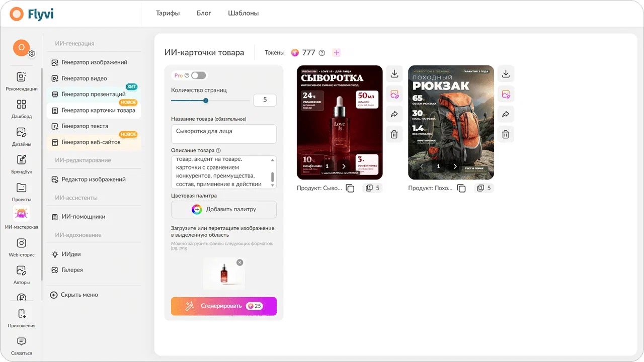Open Дизайны in the sidebar
The image size is (644, 362).
(21, 137)
